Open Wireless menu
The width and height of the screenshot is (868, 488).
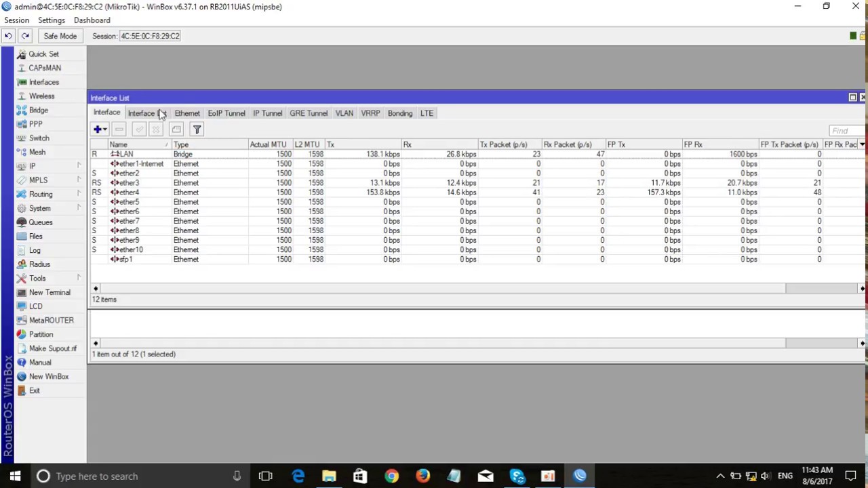[41, 96]
